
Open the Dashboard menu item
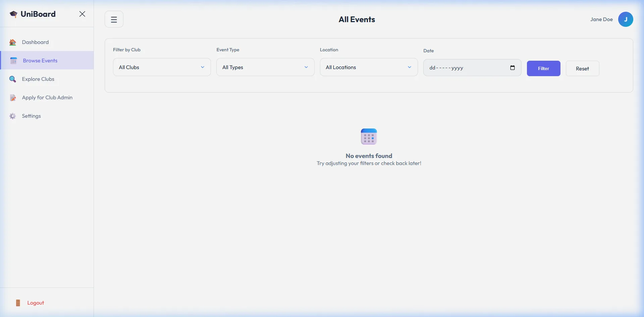click(x=47, y=42)
